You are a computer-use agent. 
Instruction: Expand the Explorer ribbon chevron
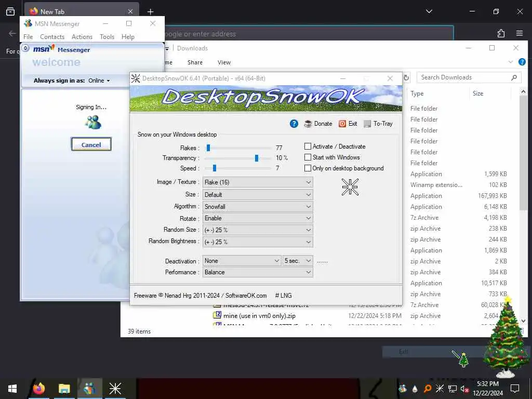[510, 62]
